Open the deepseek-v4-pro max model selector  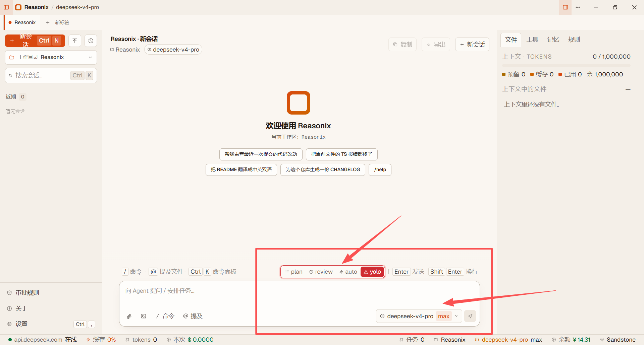419,316
